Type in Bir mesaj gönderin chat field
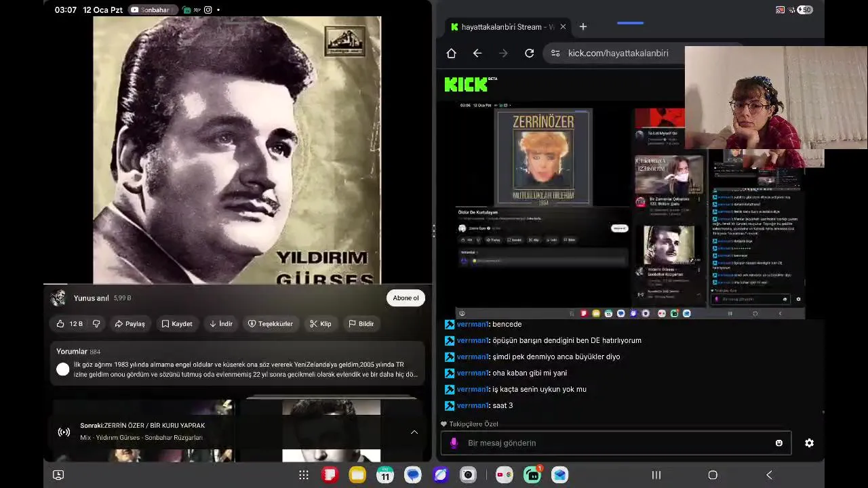The width and height of the screenshot is (868, 488). coord(616,443)
